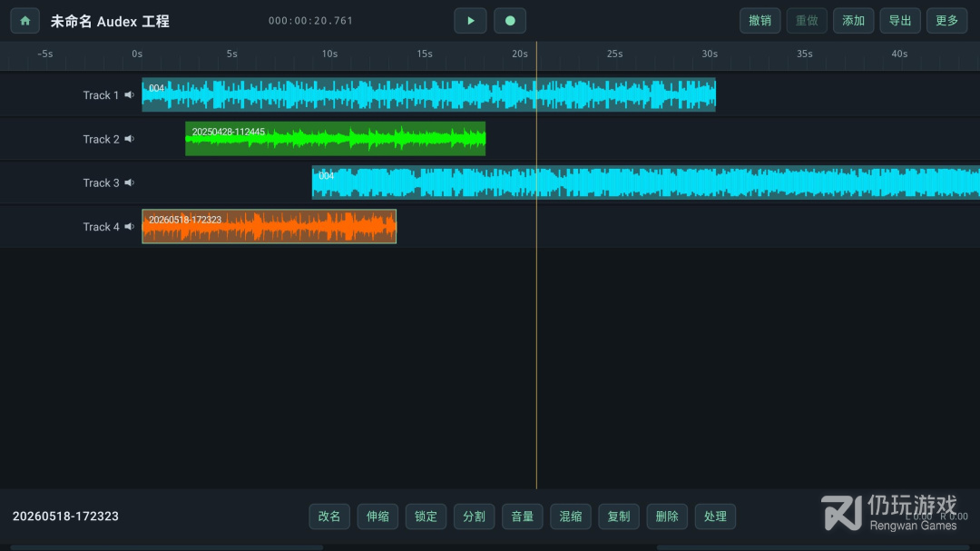Click the 删除 delete tool
Viewport: 980px width, 551px height.
pyautogui.click(x=667, y=517)
